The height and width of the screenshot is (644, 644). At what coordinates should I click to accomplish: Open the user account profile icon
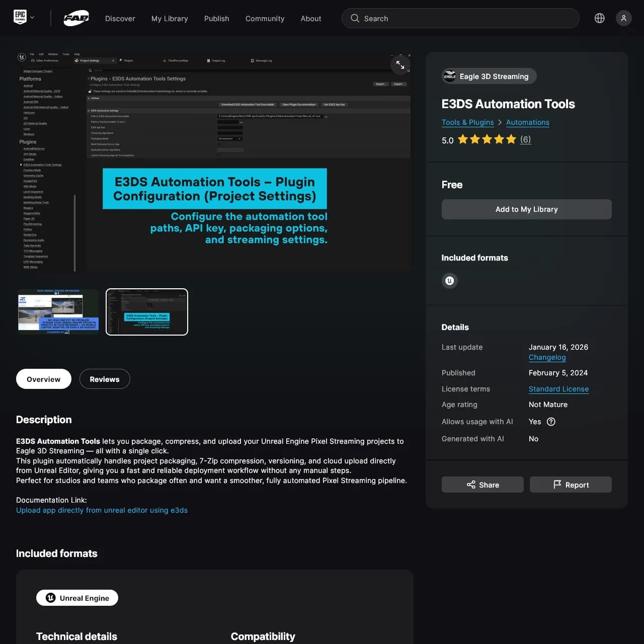[624, 18]
